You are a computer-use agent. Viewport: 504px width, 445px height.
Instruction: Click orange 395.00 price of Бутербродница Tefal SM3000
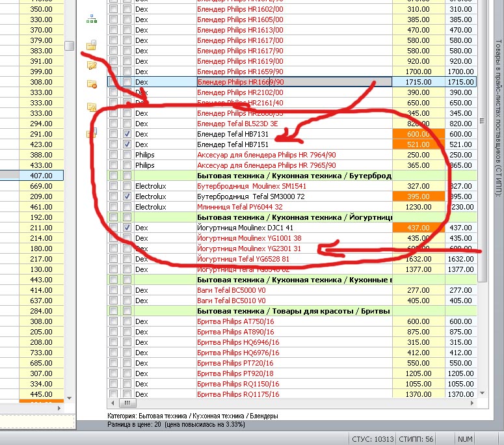click(419, 196)
